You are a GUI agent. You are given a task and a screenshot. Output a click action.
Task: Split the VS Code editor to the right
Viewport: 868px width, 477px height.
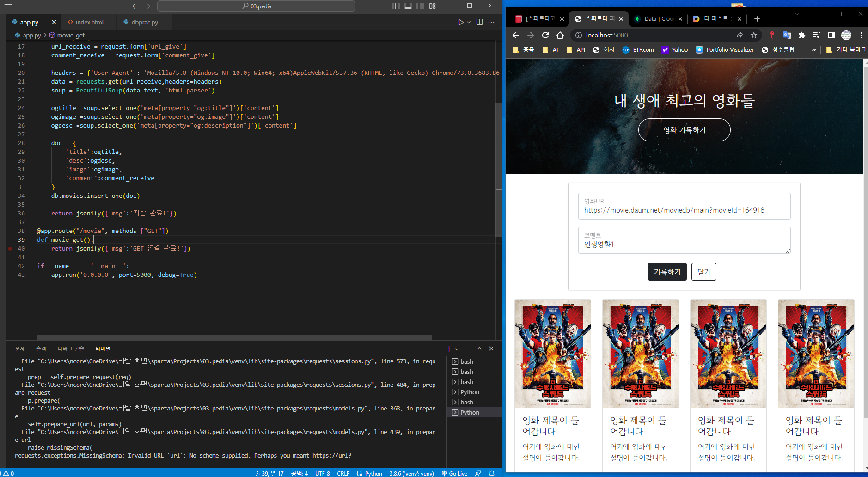[x=479, y=22]
